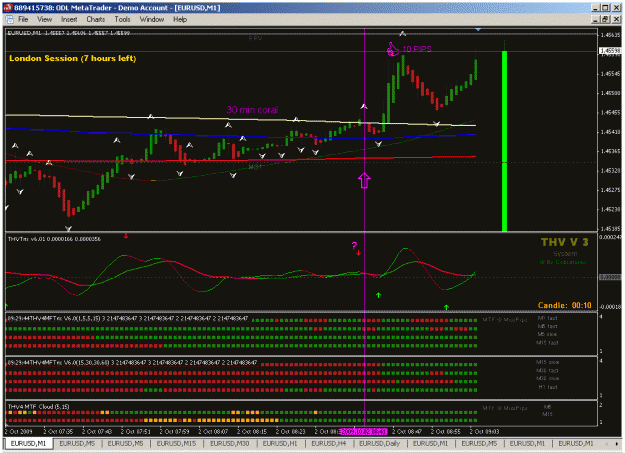
Task: Open the Insert menu
Action: pos(69,19)
